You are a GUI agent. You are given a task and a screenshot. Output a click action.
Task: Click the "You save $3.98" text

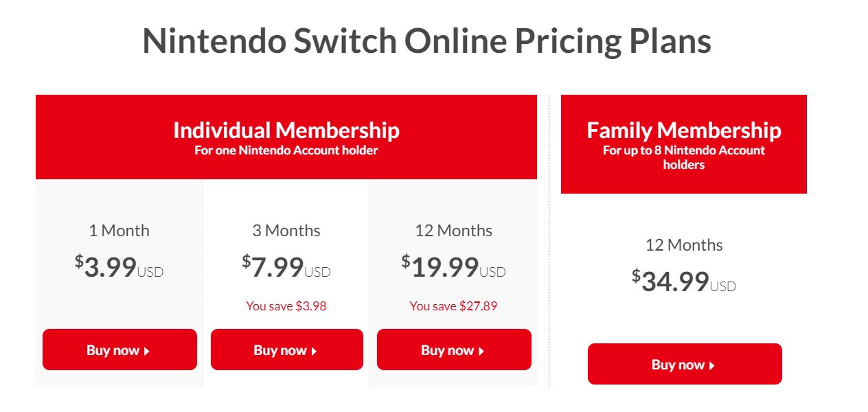click(x=286, y=306)
